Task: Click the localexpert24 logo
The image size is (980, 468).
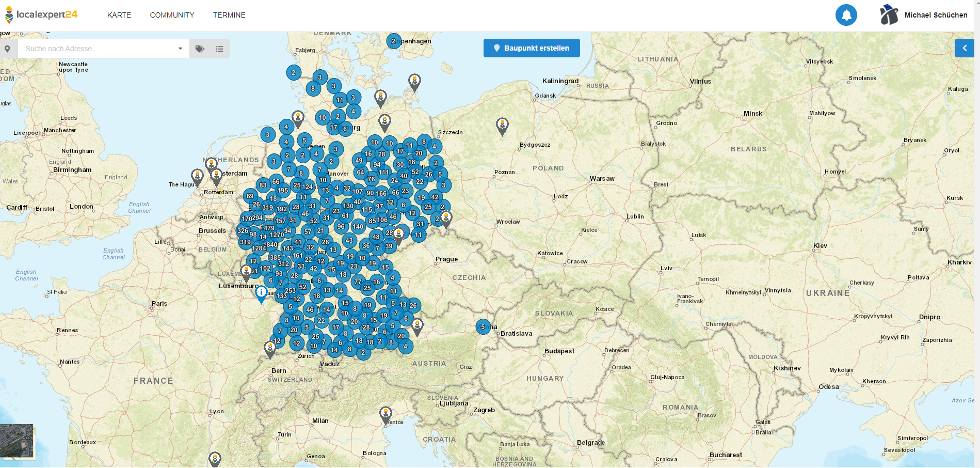Action: (x=41, y=15)
